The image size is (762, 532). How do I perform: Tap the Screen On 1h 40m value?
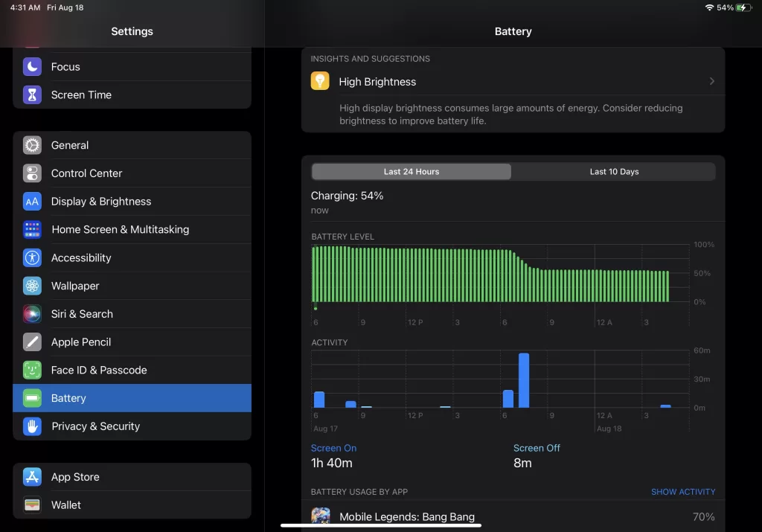point(331,463)
